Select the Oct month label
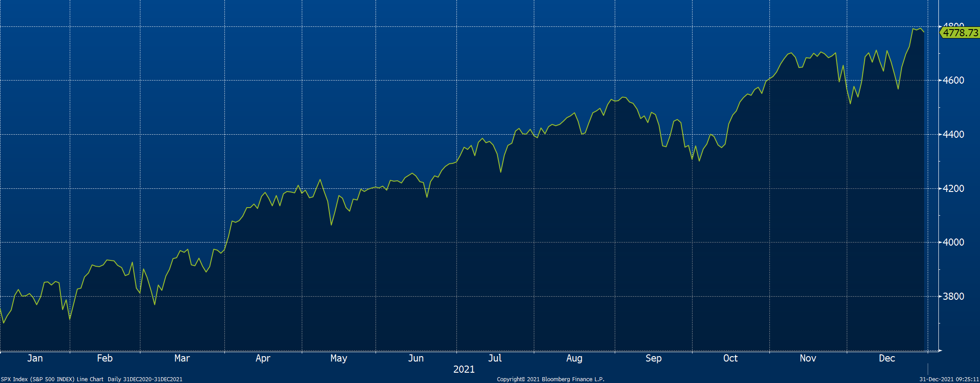 [x=731, y=358]
